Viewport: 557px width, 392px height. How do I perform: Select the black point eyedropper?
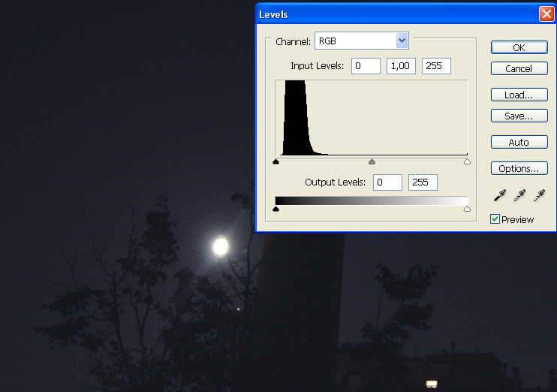pos(500,195)
